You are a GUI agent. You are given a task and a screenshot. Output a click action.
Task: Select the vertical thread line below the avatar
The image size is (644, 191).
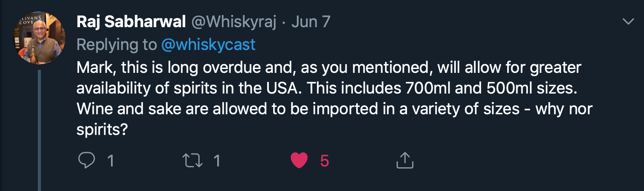tap(40, 130)
